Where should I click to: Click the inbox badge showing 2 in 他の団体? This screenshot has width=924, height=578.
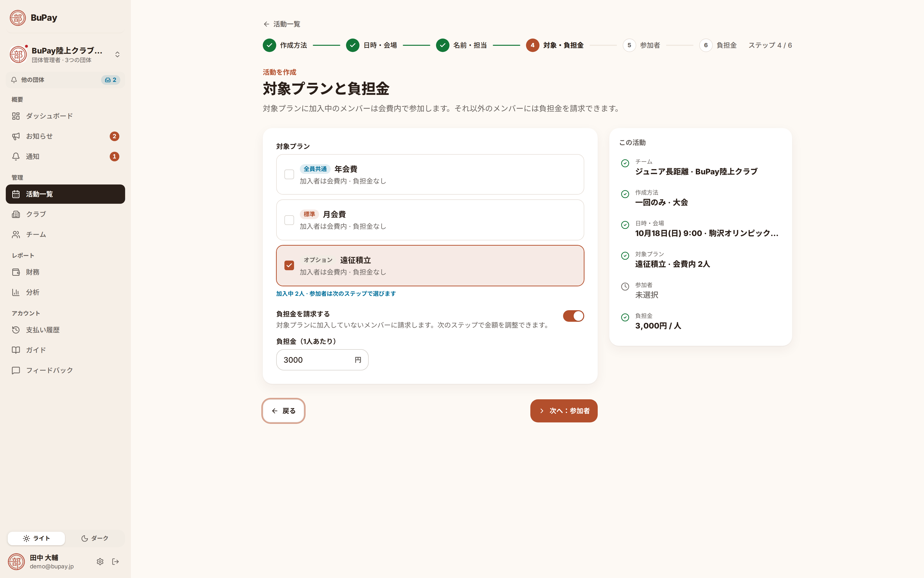111,80
